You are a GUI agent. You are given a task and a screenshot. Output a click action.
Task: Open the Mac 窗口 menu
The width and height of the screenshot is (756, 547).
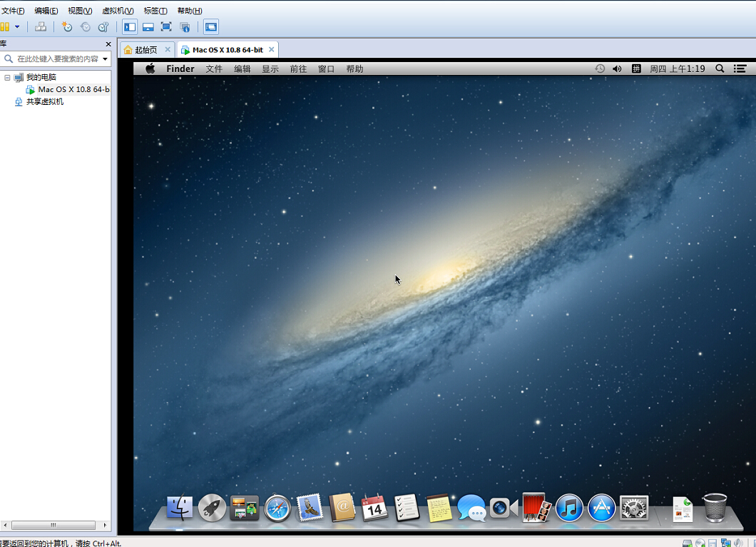pos(326,69)
